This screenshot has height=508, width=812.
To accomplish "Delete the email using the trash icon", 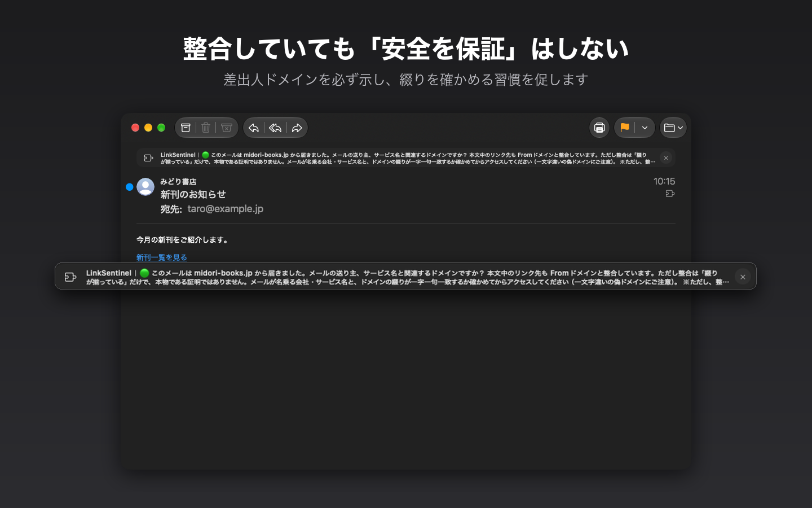I will (206, 128).
